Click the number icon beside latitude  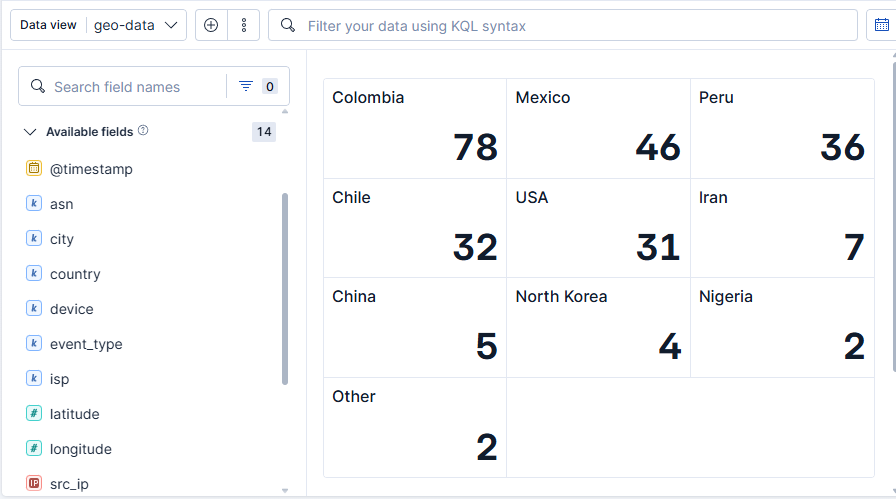click(x=34, y=413)
